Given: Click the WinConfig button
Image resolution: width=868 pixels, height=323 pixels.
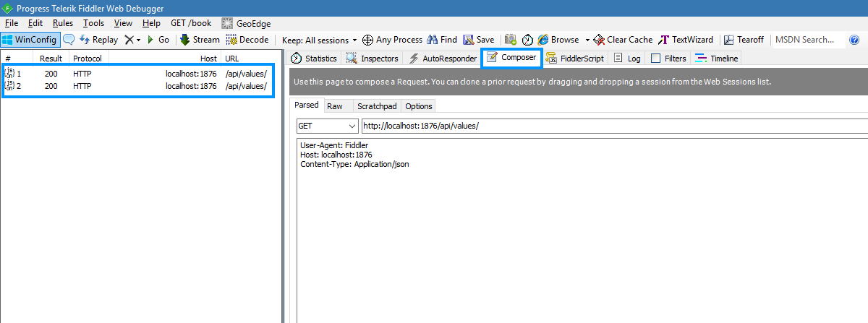Looking at the screenshot, I should pos(30,40).
